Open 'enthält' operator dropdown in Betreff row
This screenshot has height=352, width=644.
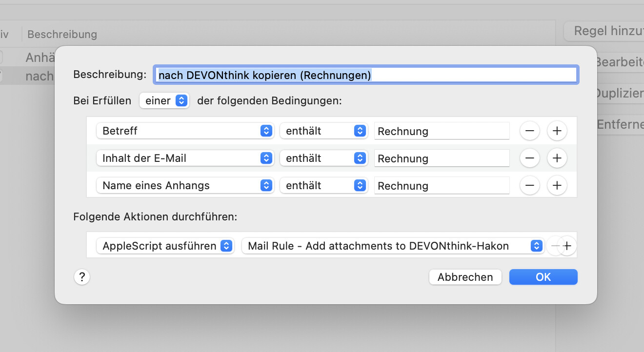tap(323, 131)
